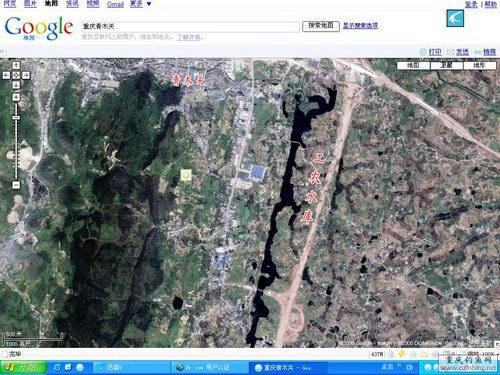This screenshot has width=500, height=375.
Task: Pan the map up with arrow button
Action: coord(16,65)
